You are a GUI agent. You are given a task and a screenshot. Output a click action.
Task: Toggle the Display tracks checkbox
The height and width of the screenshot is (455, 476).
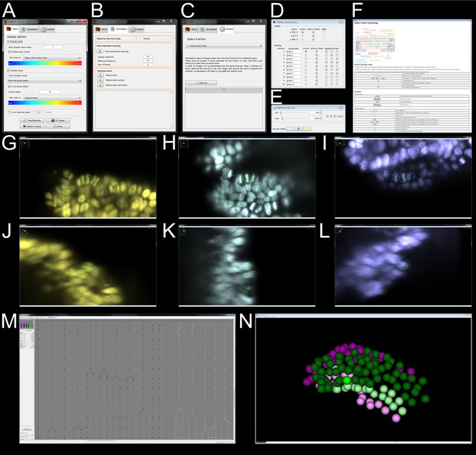[x=8, y=70]
